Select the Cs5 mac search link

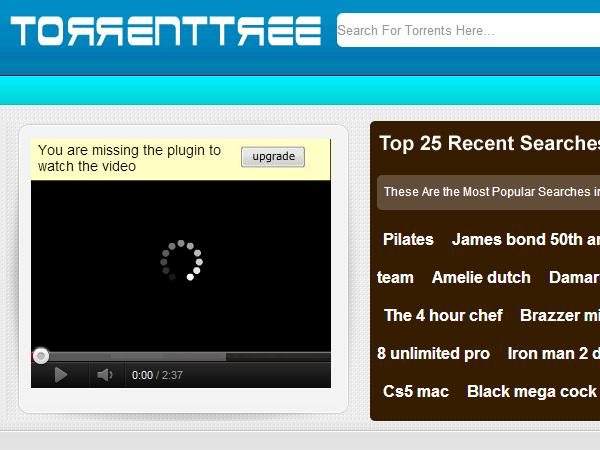[416, 391]
